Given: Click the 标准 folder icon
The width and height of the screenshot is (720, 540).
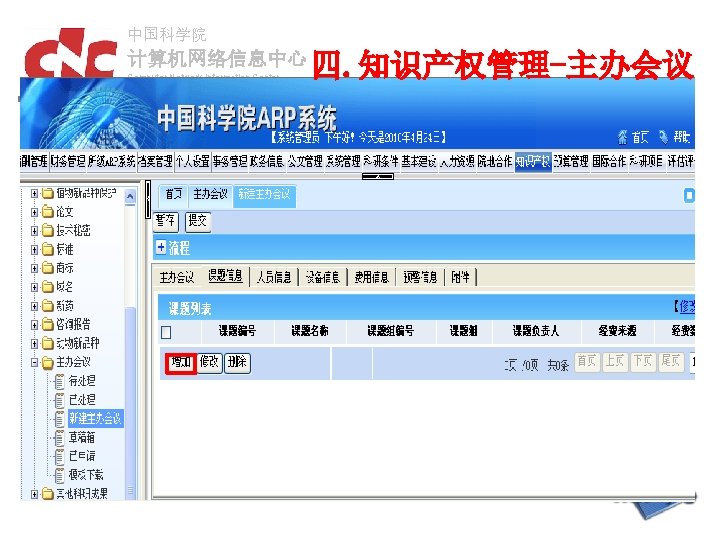Looking at the screenshot, I should tap(48, 249).
